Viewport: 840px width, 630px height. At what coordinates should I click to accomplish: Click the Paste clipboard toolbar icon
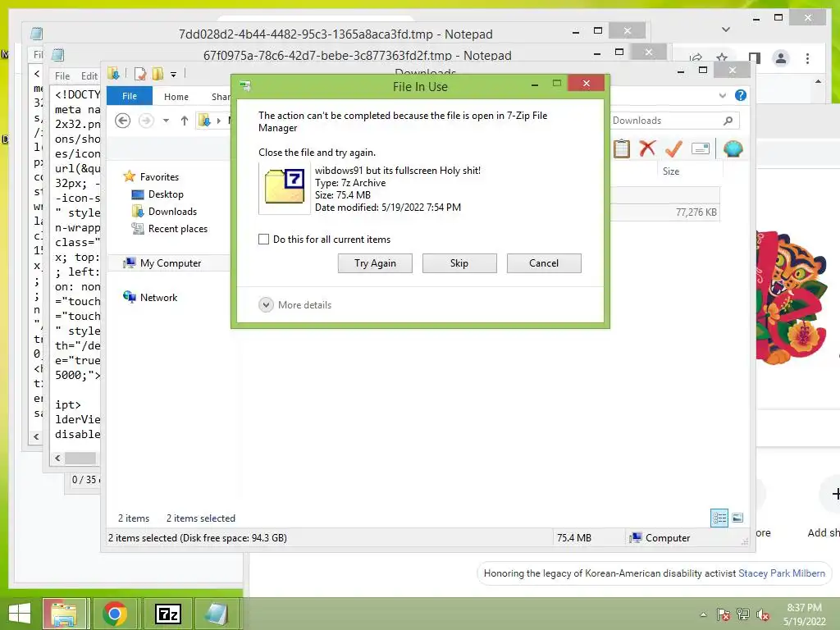point(622,148)
